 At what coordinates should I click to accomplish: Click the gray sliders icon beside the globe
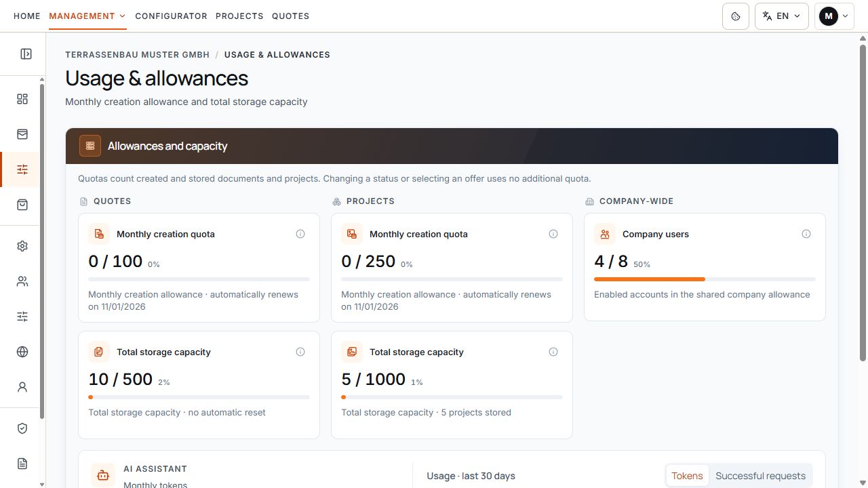click(x=22, y=317)
